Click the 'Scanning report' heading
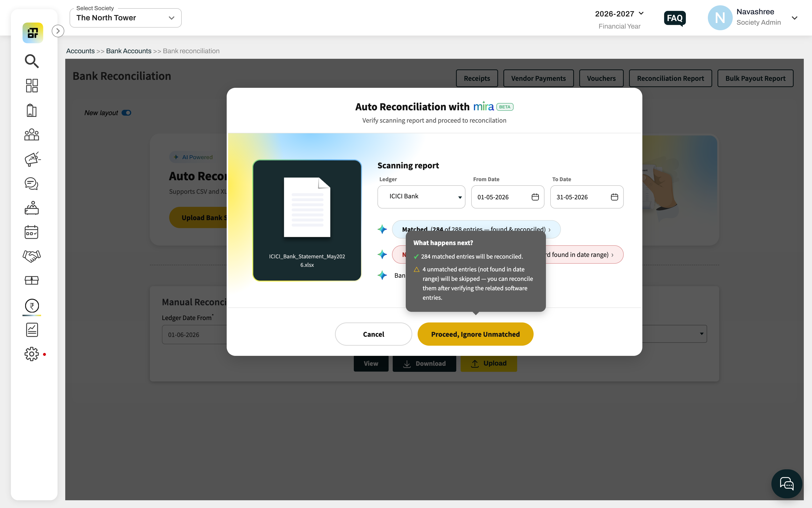 click(408, 165)
